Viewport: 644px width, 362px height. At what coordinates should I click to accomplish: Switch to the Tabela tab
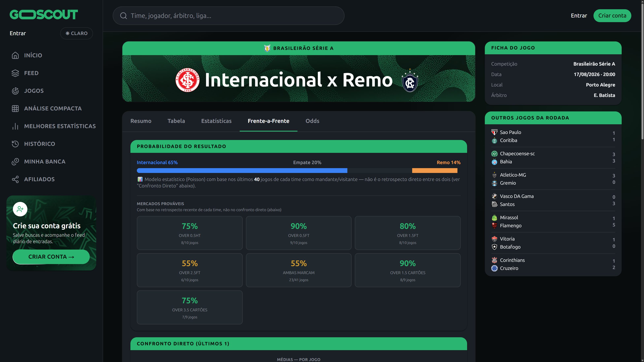point(176,121)
